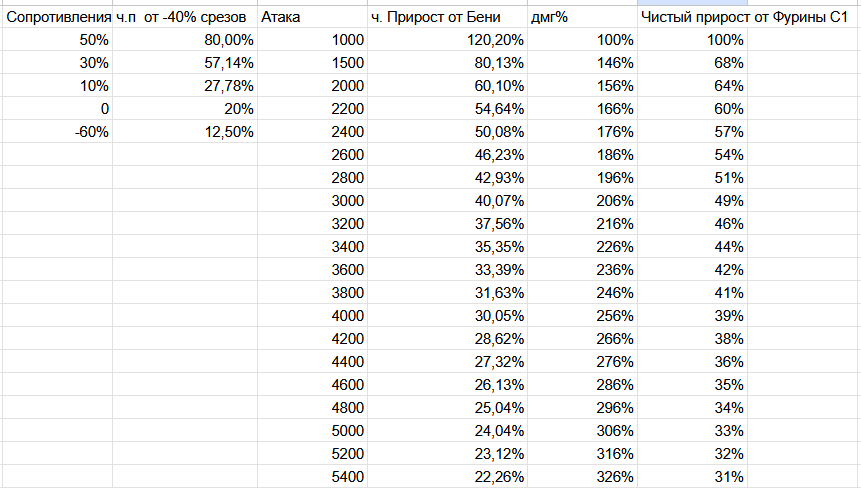Click the "дмг%" header cell

(x=581, y=18)
